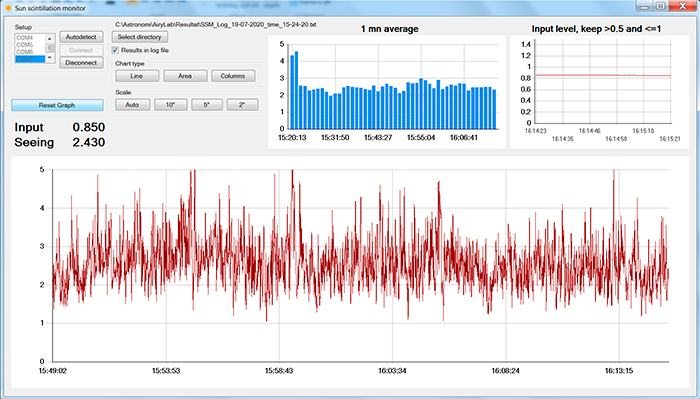The height and width of the screenshot is (399, 700).
Task: Click the 1 mn average chart title
Action: [390, 29]
